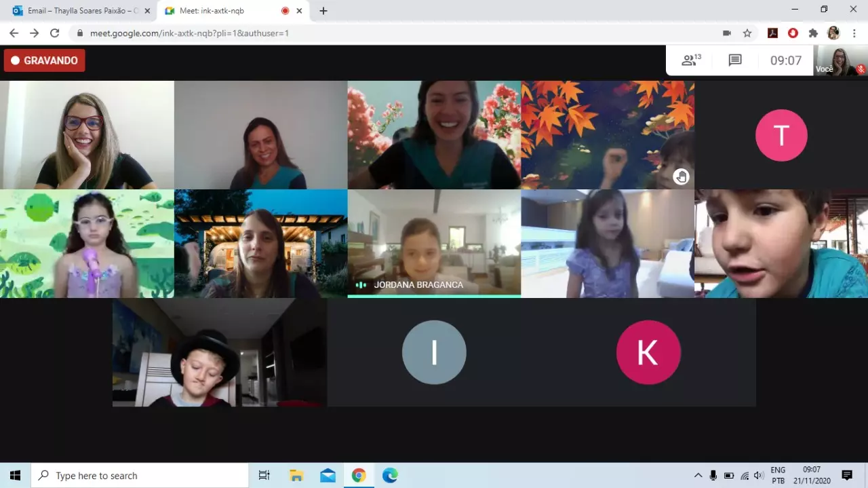Click the muted microphone badge on Você tile
The height and width of the screenshot is (488, 868).
point(861,69)
